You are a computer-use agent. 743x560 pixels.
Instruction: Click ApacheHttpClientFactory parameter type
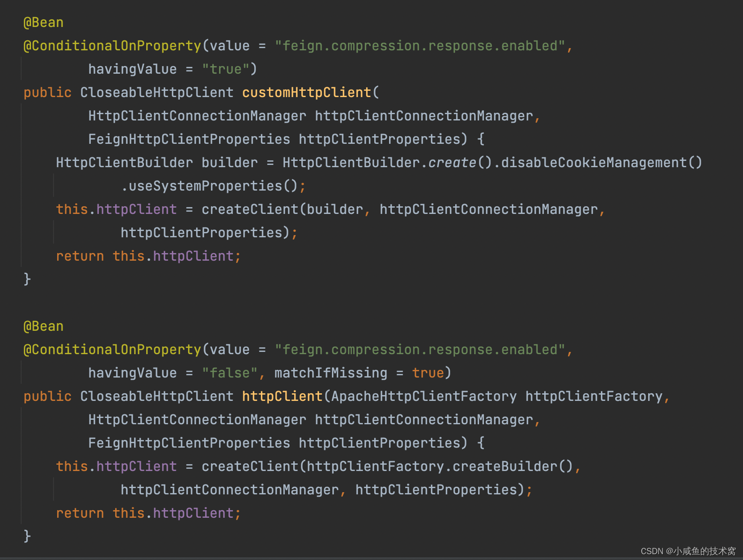click(x=424, y=396)
